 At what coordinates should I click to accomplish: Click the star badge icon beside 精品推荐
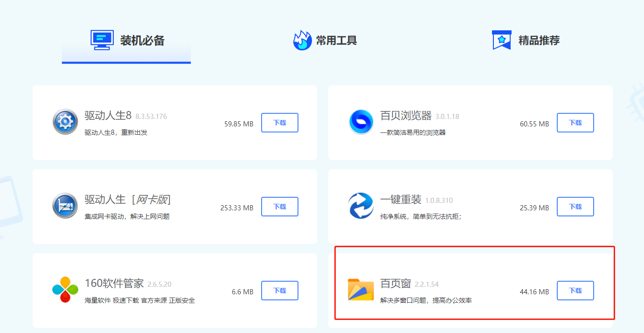click(502, 40)
